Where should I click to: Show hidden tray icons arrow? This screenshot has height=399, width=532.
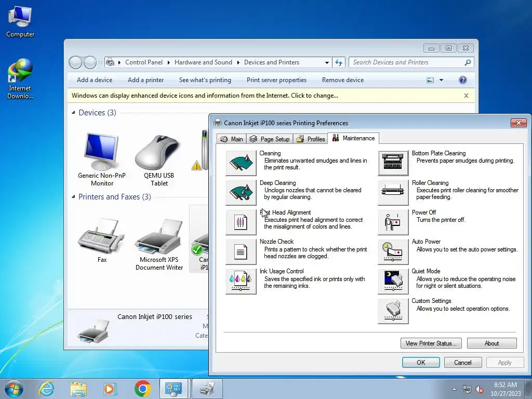[454, 390]
